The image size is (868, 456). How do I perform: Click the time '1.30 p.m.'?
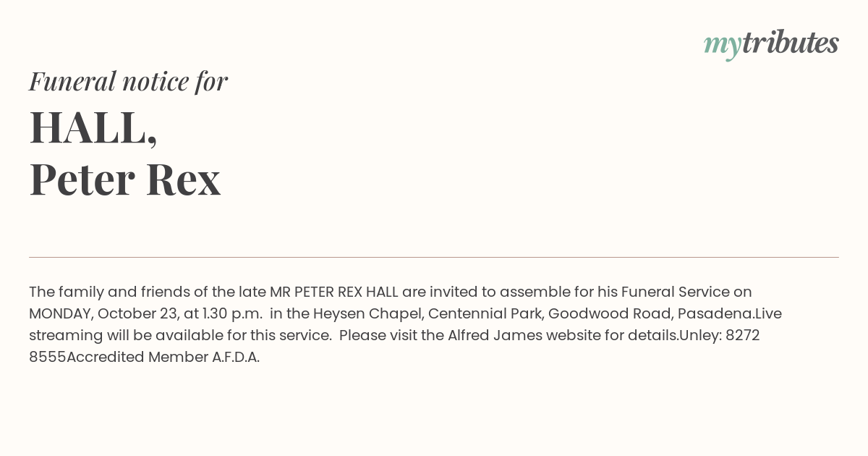pyautogui.click(x=232, y=313)
